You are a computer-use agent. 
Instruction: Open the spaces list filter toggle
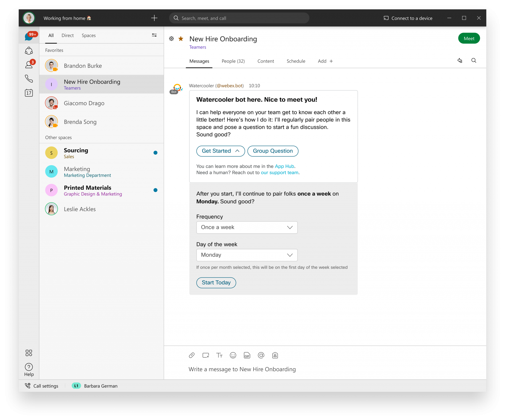(x=154, y=35)
